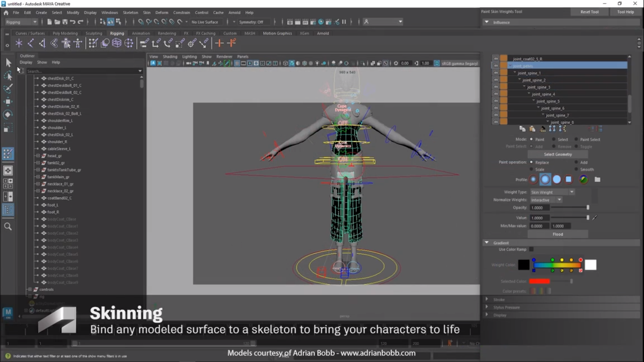Click the Orient constraint shelf icon
644x362 pixels.
[x=168, y=43]
